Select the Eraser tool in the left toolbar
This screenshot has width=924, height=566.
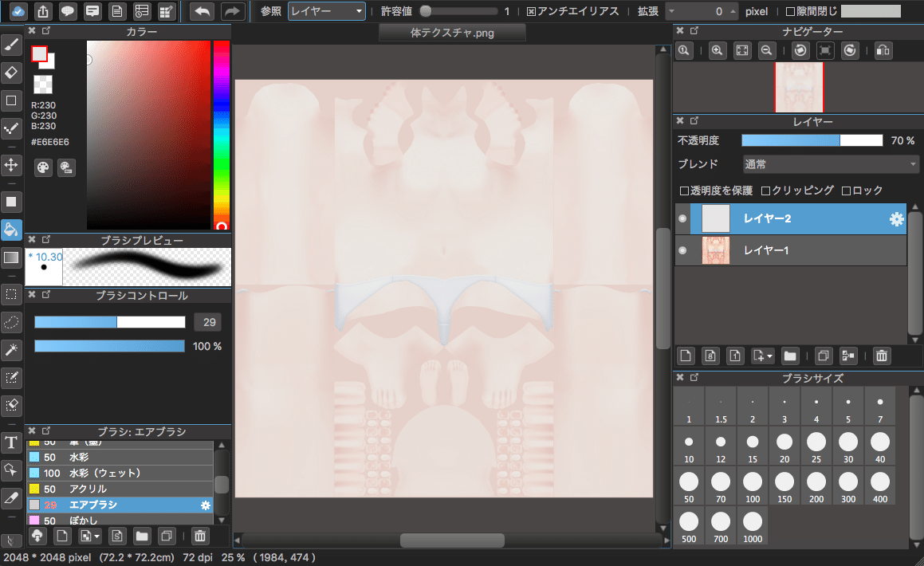tap(11, 73)
